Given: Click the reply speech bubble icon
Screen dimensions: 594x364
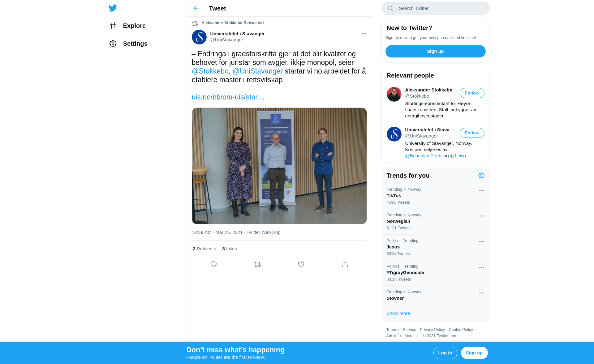Looking at the screenshot, I should click(x=213, y=265).
